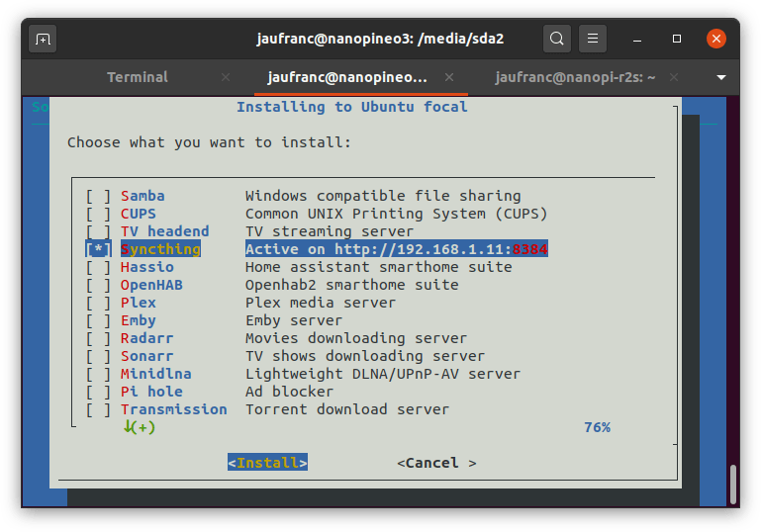
Task: Click 'Emby server' description
Action: (x=294, y=320)
